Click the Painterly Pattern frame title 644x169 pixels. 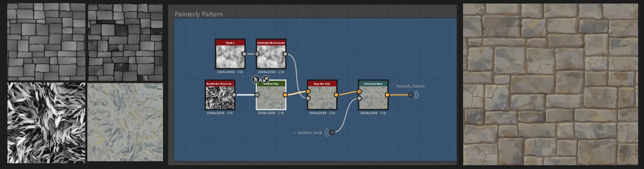[199, 14]
